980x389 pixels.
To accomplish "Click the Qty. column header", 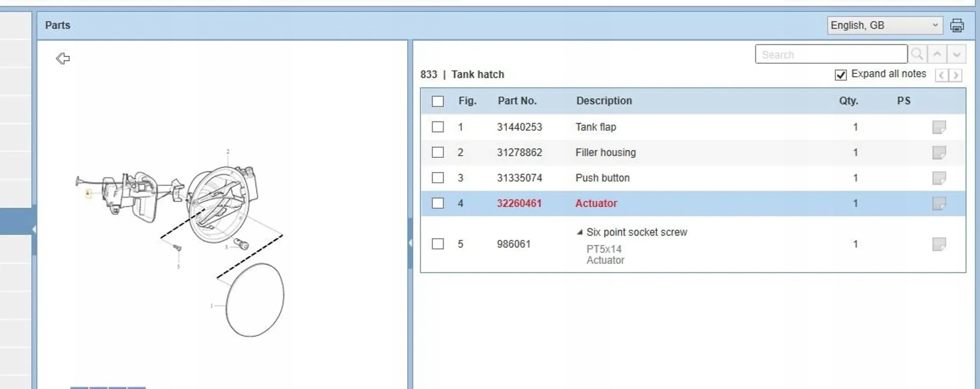I will tap(848, 101).
